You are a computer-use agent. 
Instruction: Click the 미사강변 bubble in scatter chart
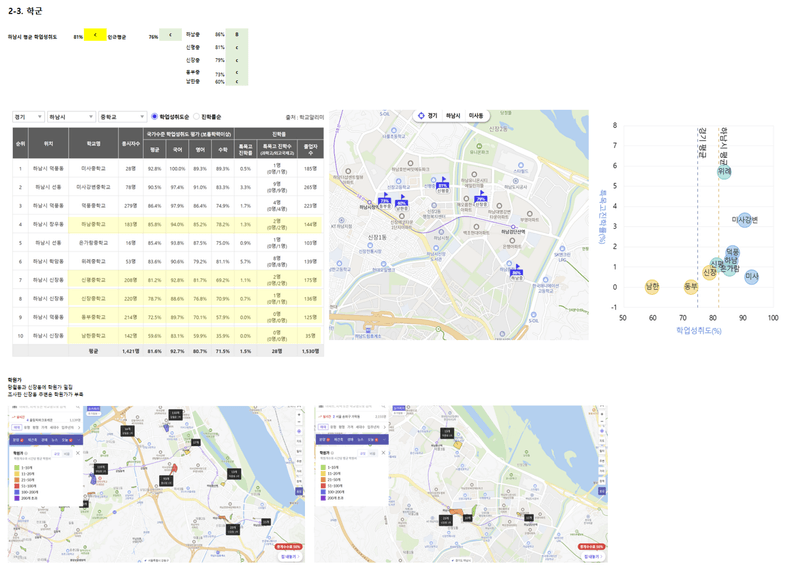744,220
